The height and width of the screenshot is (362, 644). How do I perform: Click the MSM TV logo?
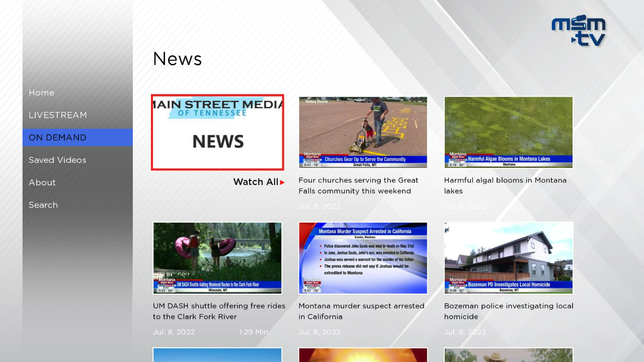point(579,30)
